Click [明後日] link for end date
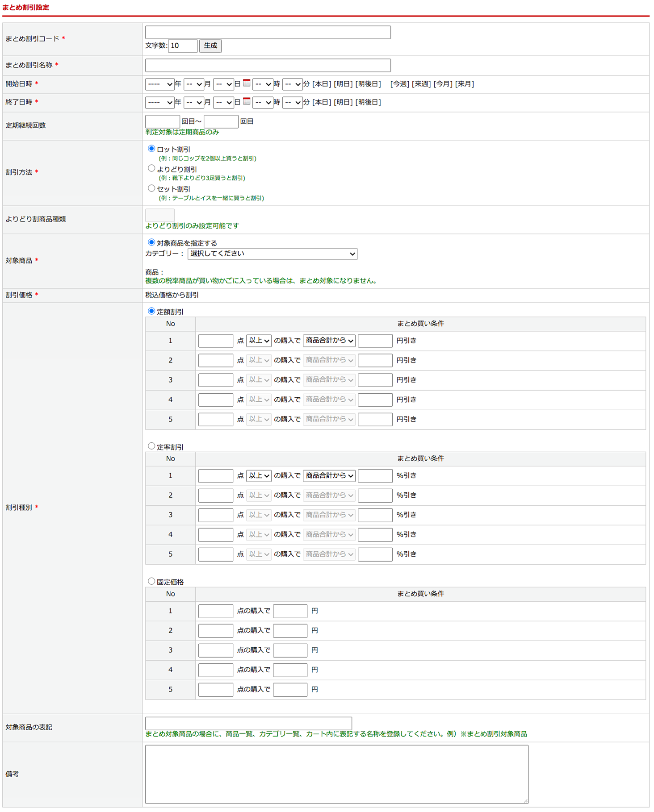654x812 pixels. pyautogui.click(x=368, y=102)
